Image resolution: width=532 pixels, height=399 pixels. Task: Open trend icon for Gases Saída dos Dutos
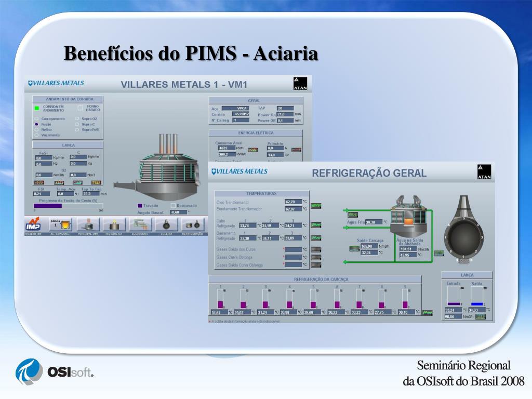pos(316,249)
